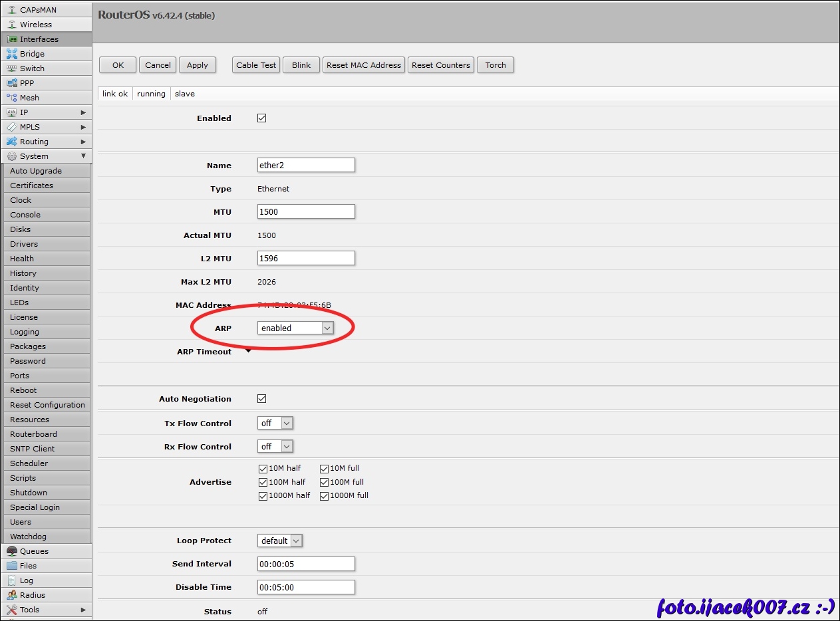The image size is (840, 621).
Task: Open Queues via its tree icon
Action: click(x=12, y=551)
